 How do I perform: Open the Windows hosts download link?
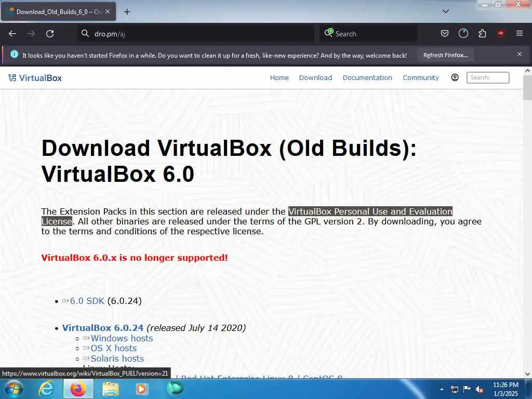(x=122, y=338)
